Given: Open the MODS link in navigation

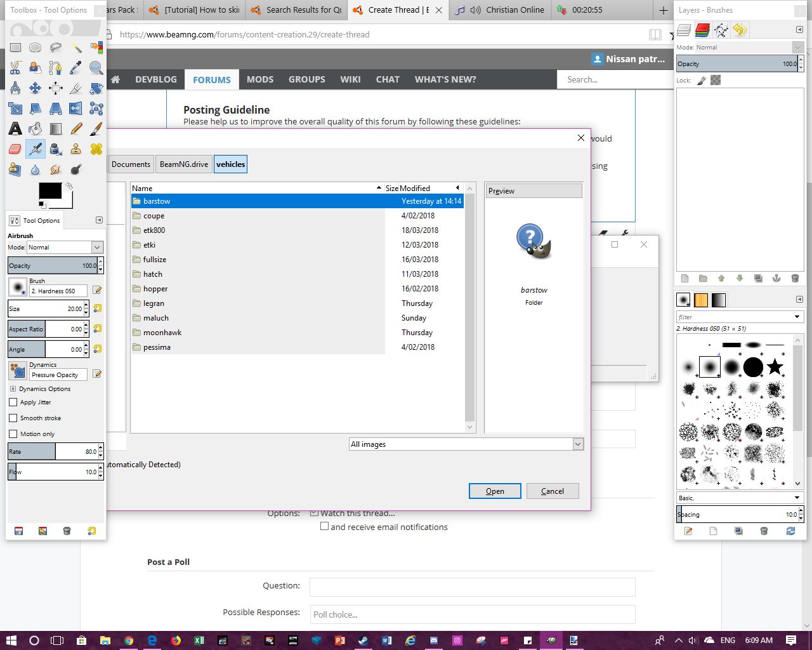Looking at the screenshot, I should [260, 79].
